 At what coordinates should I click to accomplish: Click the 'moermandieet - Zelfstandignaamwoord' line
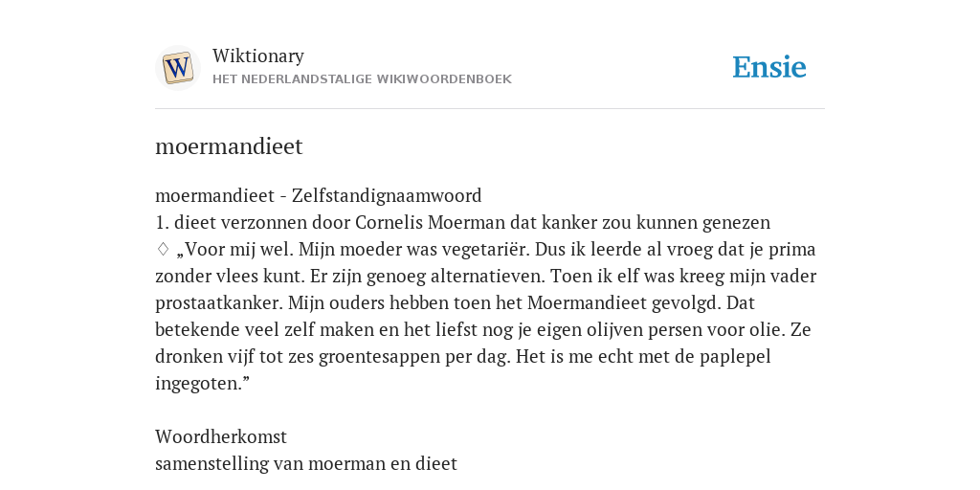point(318,196)
